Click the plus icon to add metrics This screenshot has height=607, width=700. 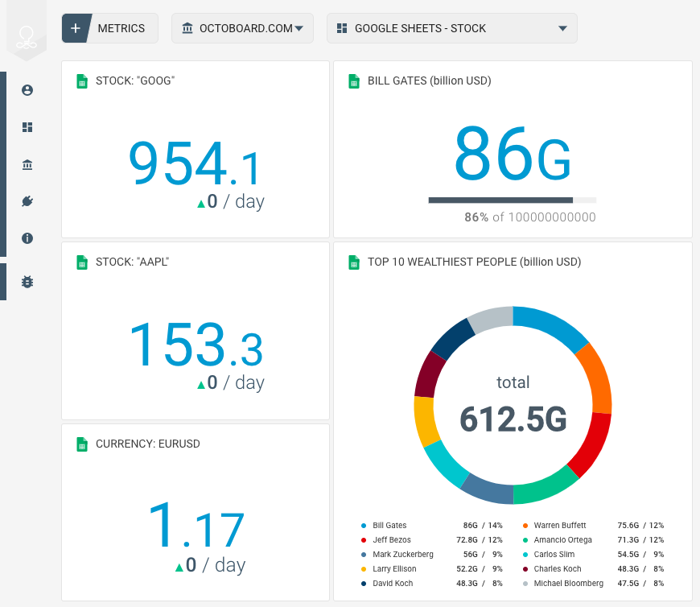[x=76, y=28]
